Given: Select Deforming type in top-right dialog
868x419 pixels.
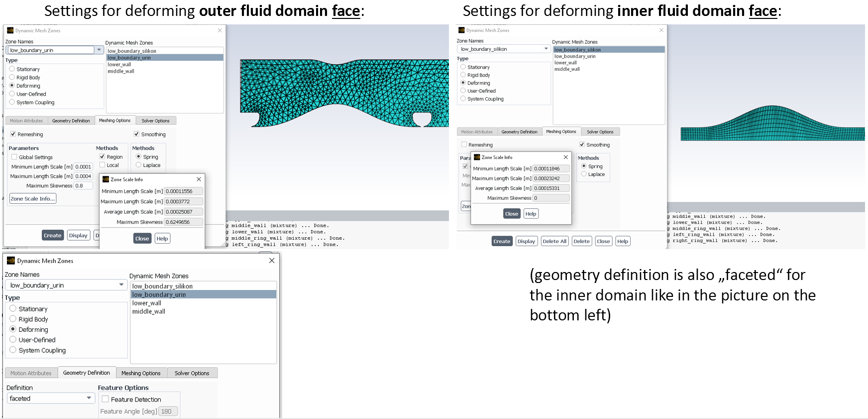Looking at the screenshot, I should coord(463,83).
